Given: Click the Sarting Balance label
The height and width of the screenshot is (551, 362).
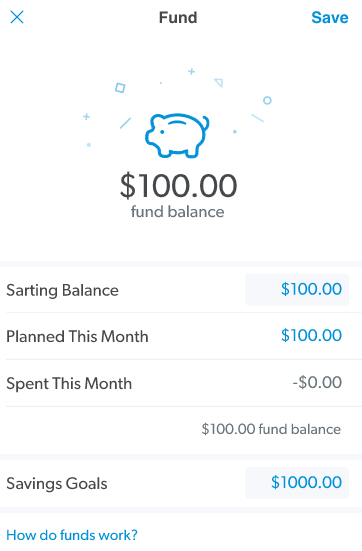Looking at the screenshot, I should click(x=63, y=290).
